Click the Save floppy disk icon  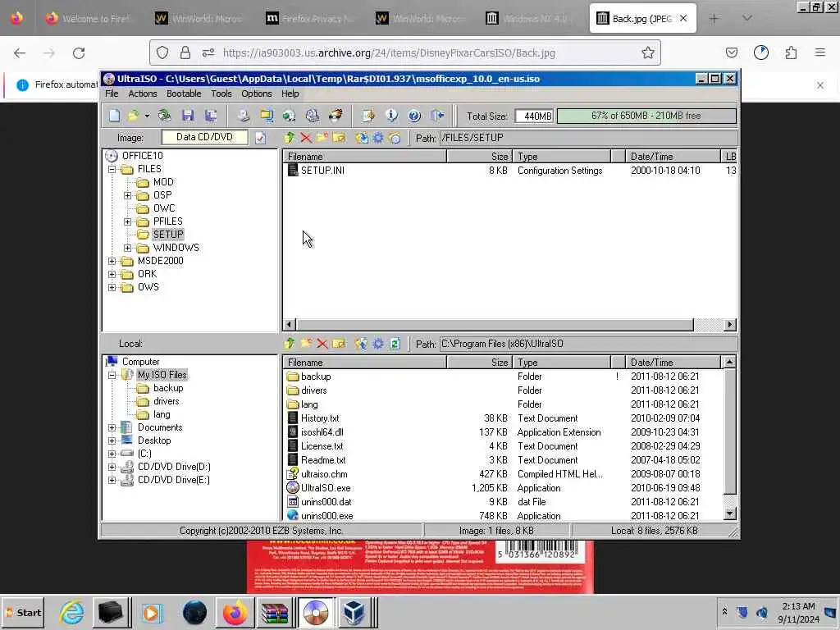tap(188, 116)
